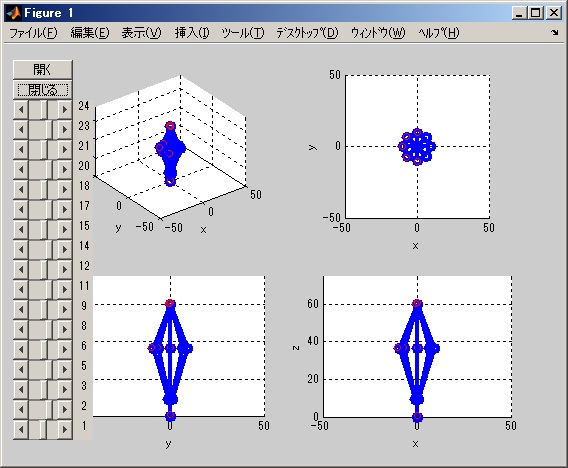The image size is (568, 468).
Task: Click left arrow of slider 6
Action: (x=21, y=349)
